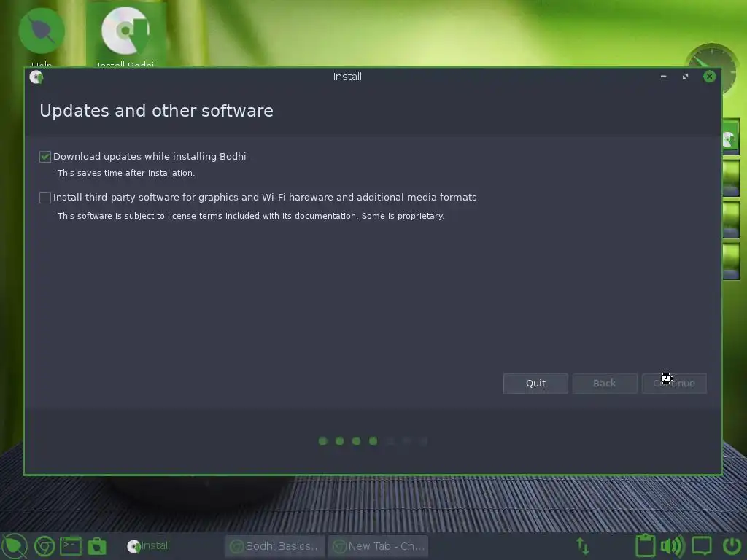Open the power button system menu
This screenshot has width=747, height=560.
pyautogui.click(x=732, y=546)
